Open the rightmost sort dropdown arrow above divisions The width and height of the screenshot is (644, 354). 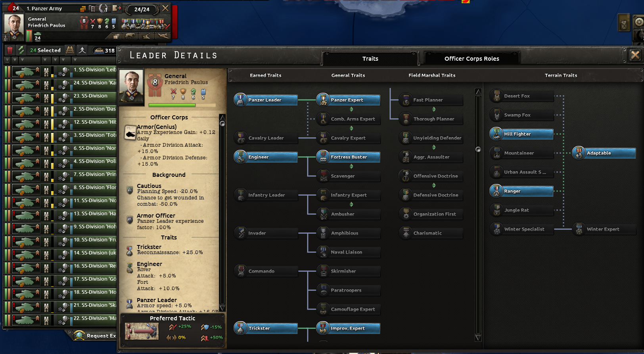coord(75,60)
